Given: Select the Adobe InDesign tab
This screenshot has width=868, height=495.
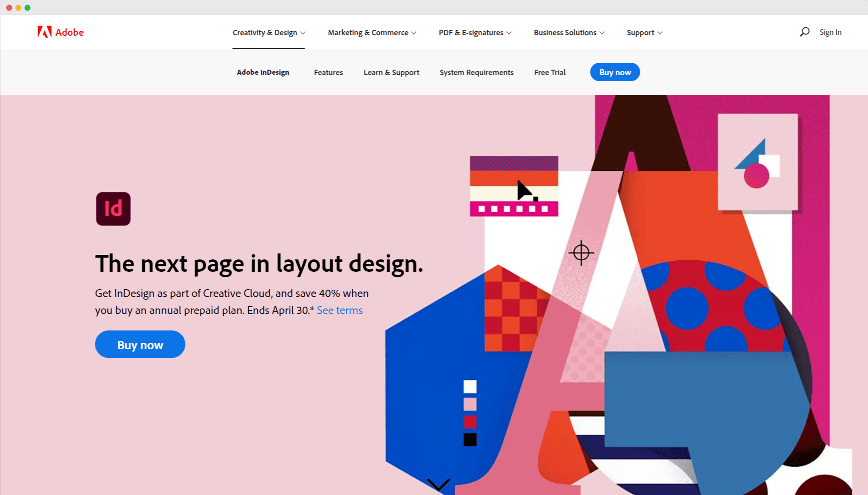Looking at the screenshot, I should tap(263, 72).
